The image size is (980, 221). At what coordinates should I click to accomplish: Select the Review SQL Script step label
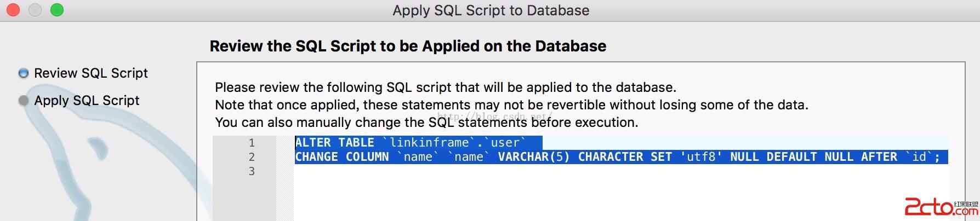coord(91,73)
